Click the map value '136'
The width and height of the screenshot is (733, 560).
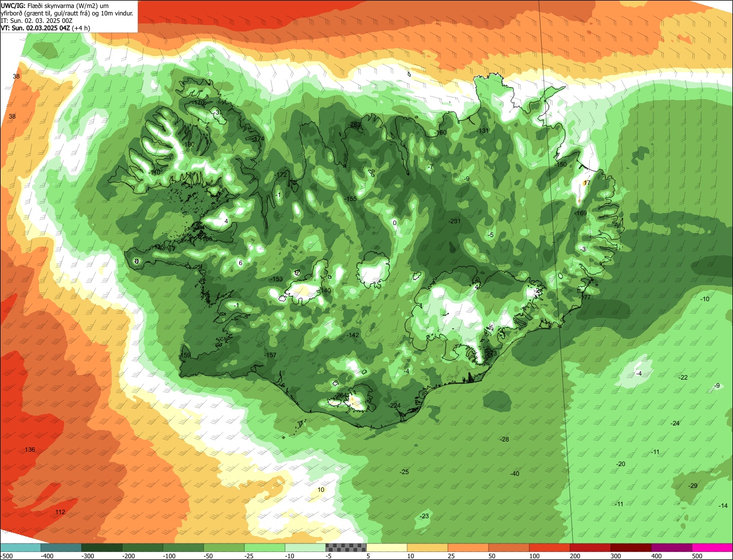pyautogui.click(x=30, y=449)
